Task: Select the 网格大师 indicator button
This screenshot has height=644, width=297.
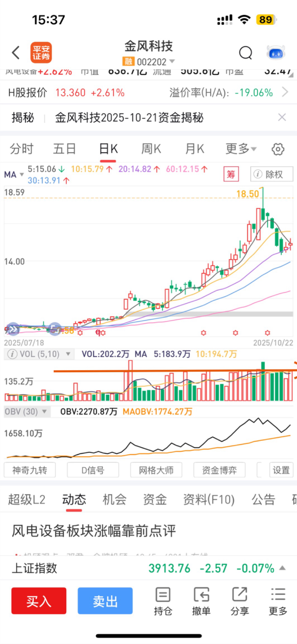Action: coord(156,470)
